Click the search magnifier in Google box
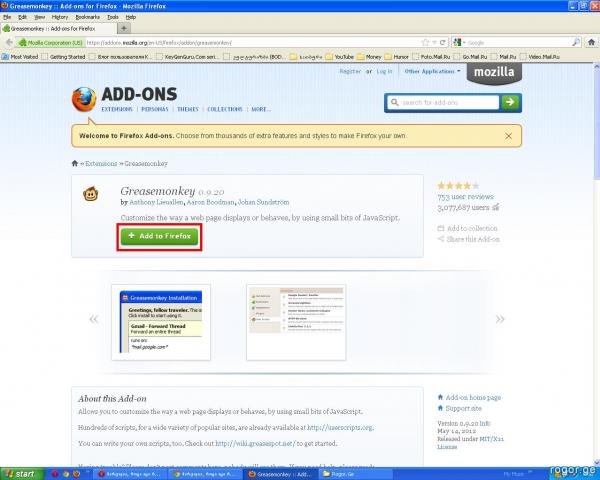Image resolution: width=600 pixels, height=480 pixels. [576, 42]
